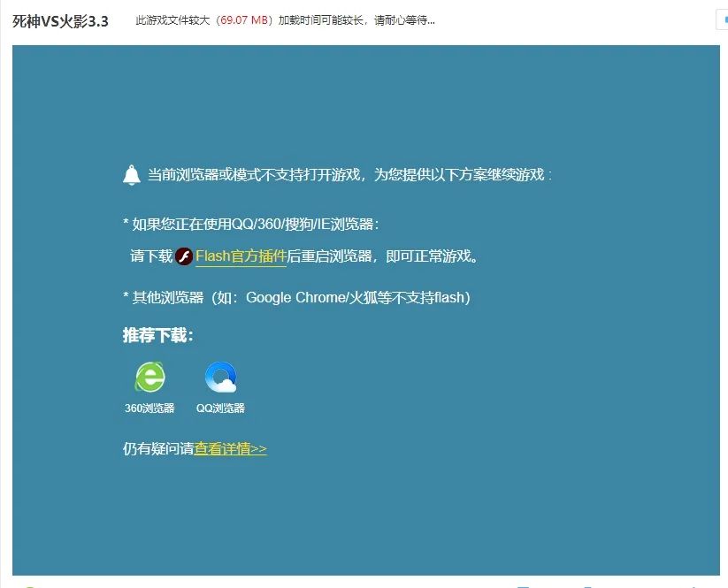
Task: Click the QQ浏览器 browser icon
Action: click(x=221, y=378)
